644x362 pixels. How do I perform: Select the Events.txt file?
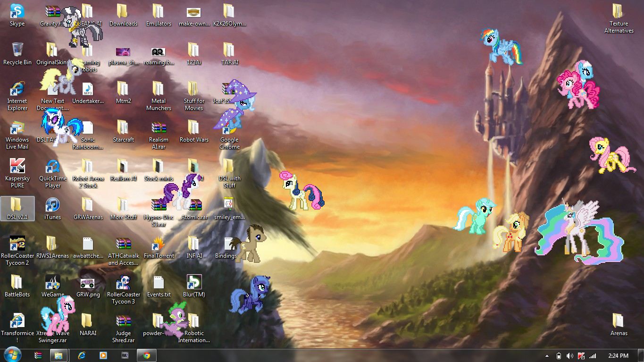pyautogui.click(x=159, y=286)
